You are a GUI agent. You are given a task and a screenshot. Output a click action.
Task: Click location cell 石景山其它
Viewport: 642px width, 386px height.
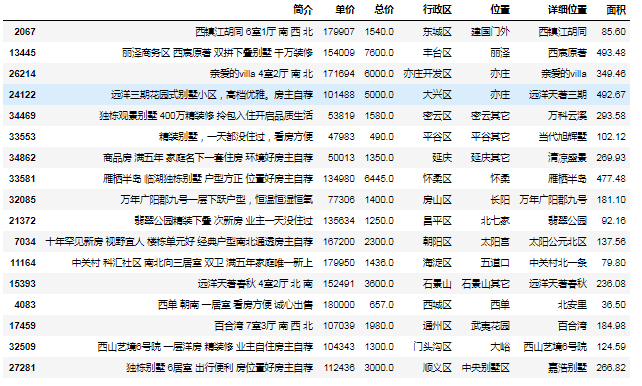pos(486,284)
